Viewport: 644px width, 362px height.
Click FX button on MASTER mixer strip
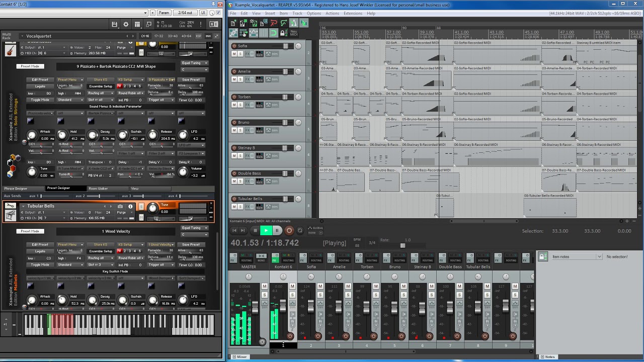[233, 259]
